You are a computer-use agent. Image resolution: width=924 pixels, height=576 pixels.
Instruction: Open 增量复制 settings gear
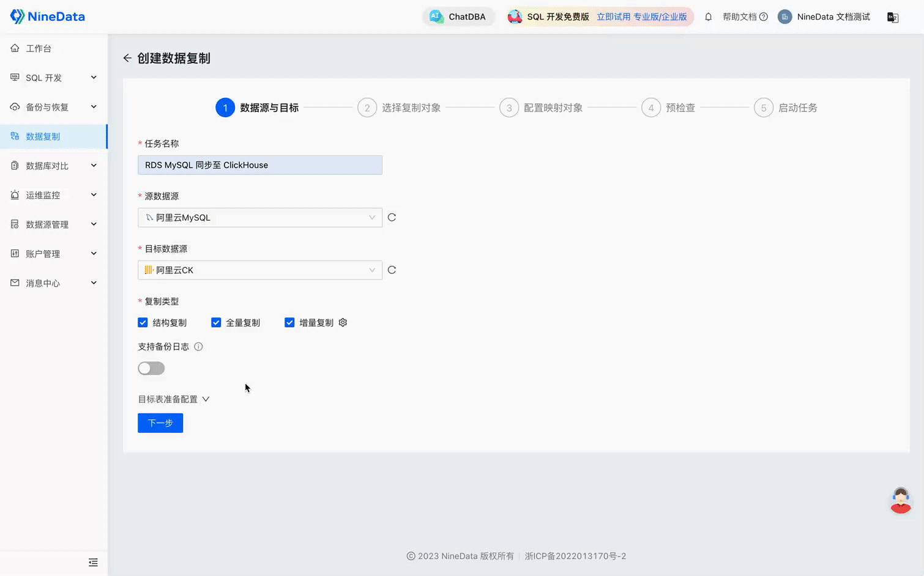pyautogui.click(x=343, y=322)
